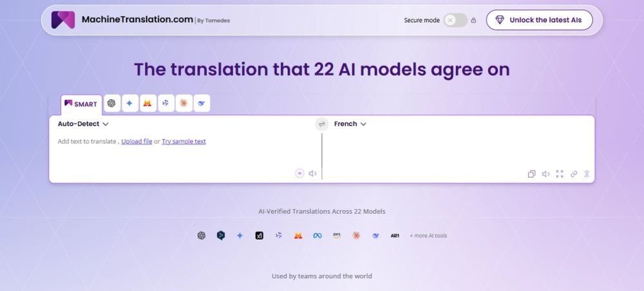This screenshot has width=644, height=291.
Task: Click the Claude starburst in the AI tools row
Action: click(x=356, y=236)
